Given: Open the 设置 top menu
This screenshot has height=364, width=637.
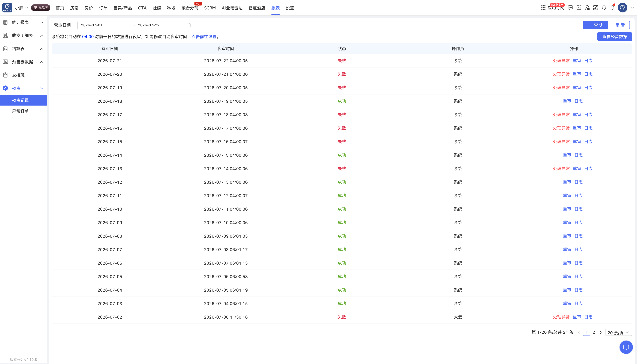Looking at the screenshot, I should point(290,8).
